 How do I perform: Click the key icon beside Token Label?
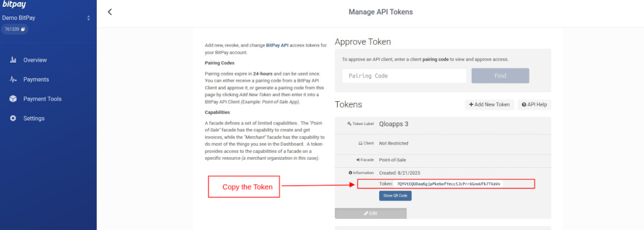[349, 124]
